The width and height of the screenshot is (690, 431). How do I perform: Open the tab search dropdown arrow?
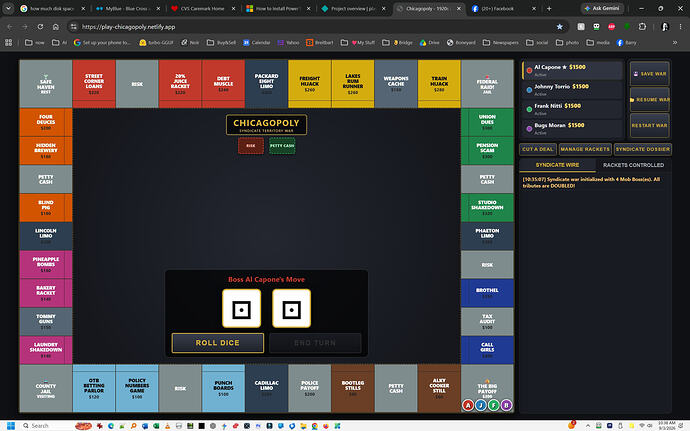[x=8, y=8]
